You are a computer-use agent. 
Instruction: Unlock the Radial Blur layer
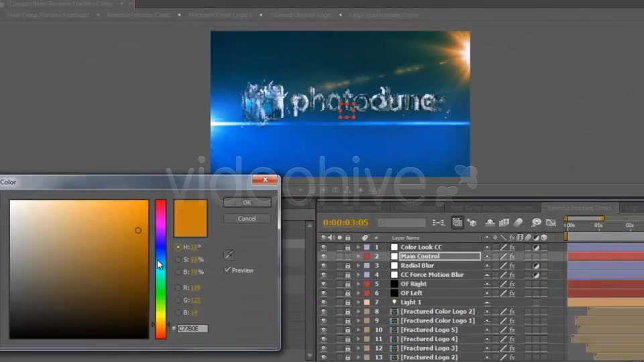(348, 265)
